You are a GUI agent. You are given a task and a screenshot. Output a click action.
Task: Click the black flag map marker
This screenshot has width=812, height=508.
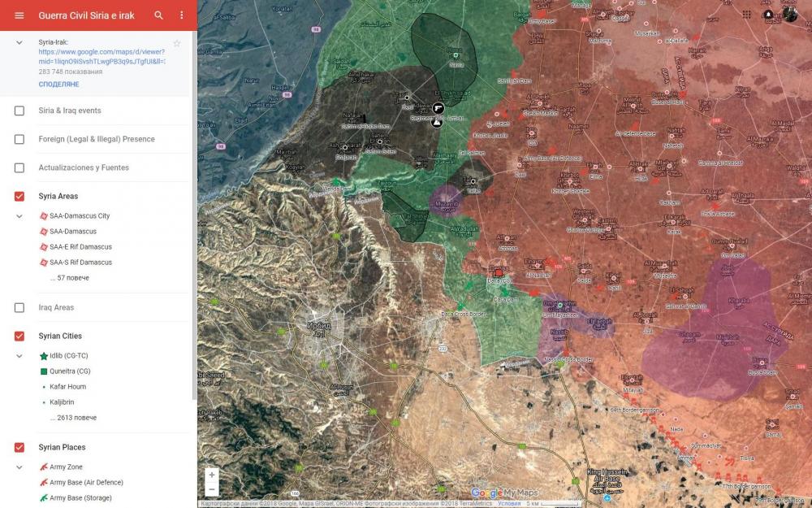pos(438,107)
